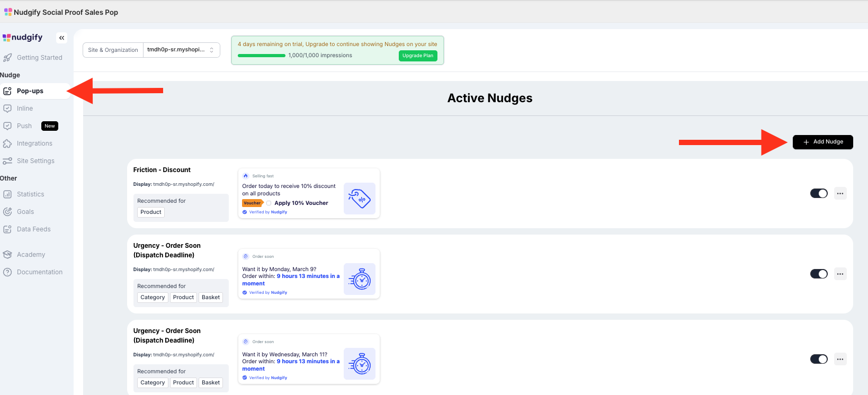
Task: Click Product tag in Wednesday March 11 nudge
Action: [x=183, y=383]
